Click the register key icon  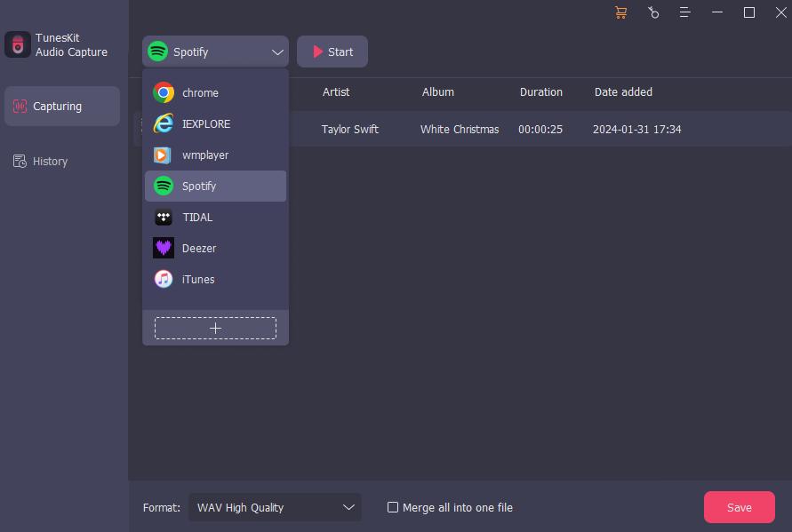coord(654,12)
